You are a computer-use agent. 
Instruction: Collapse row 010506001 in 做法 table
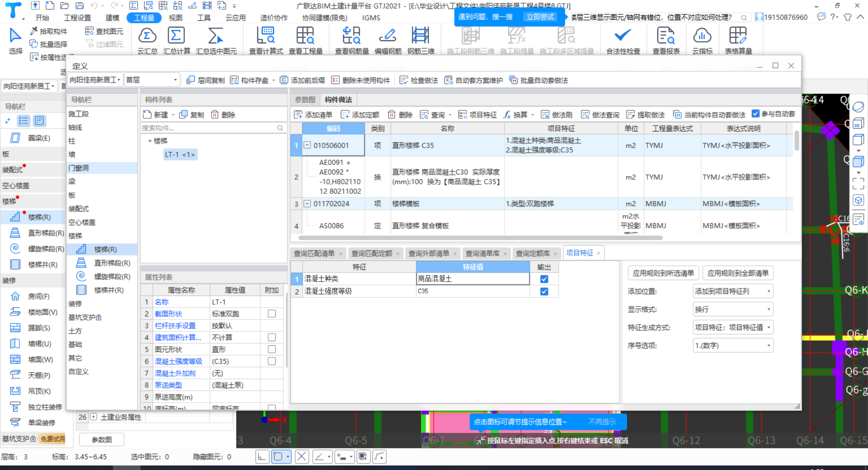click(307, 145)
